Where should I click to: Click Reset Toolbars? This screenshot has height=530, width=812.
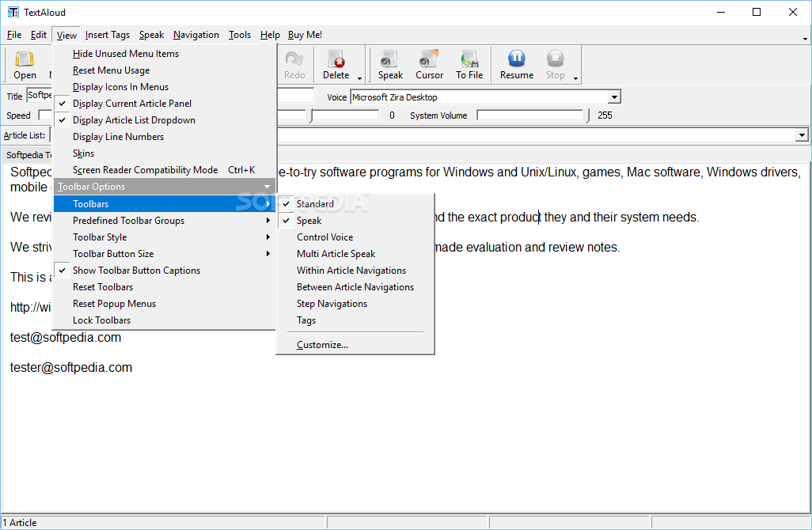165,286
